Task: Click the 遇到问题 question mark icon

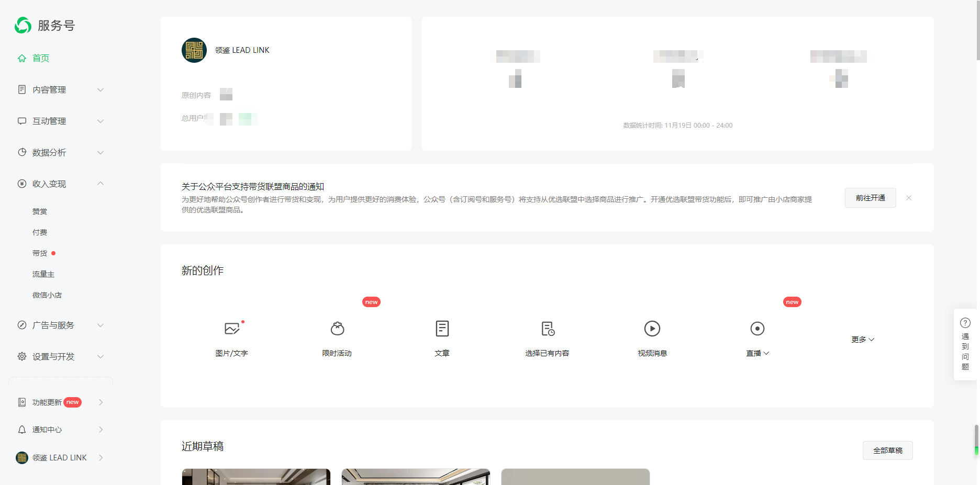Action: [x=965, y=323]
